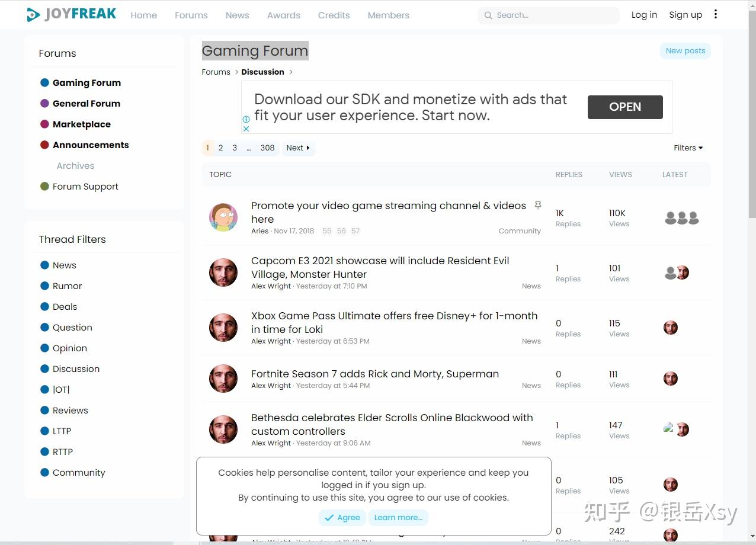Select the Reviews thread filter
Image resolution: width=756 pixels, height=545 pixels.
click(70, 411)
